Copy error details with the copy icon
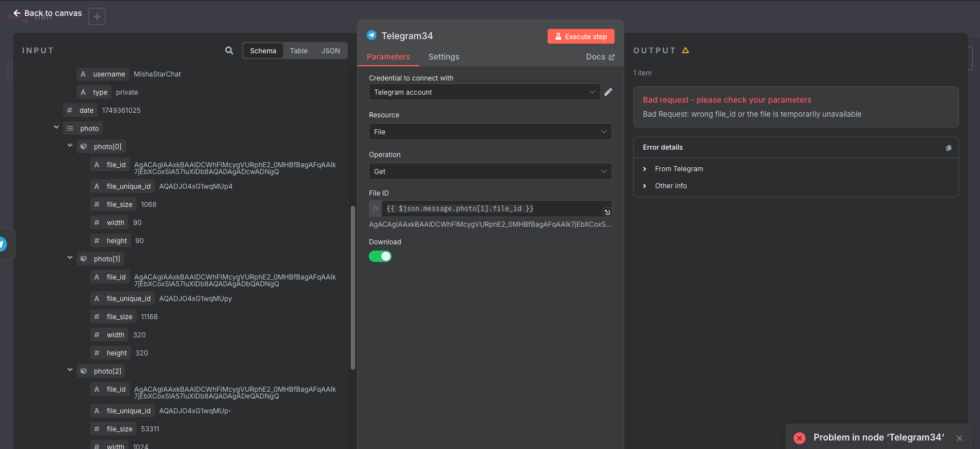Screen dimensions: 980x449 tap(949, 148)
